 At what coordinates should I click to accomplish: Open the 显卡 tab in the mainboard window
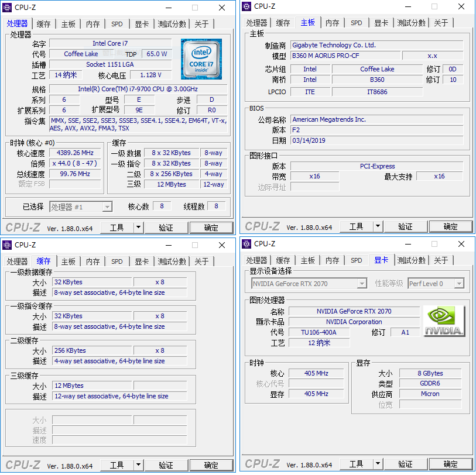(381, 23)
